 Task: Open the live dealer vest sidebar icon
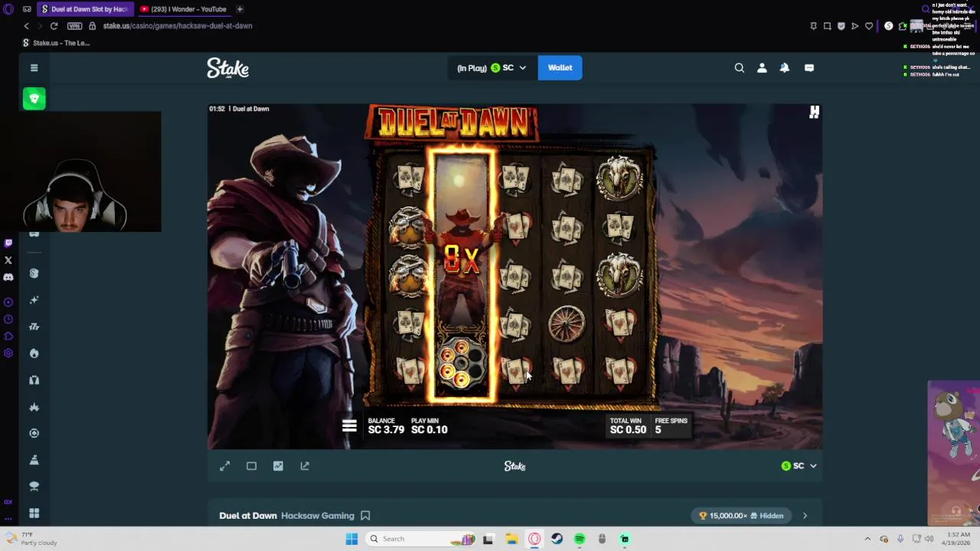coord(34,380)
